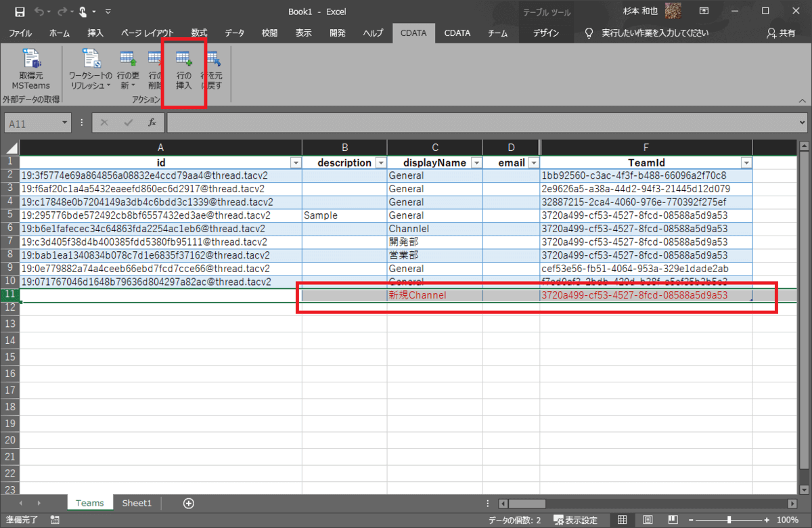
Task: Click the Redo arrow in quick access toolbar
Action: tap(62, 12)
